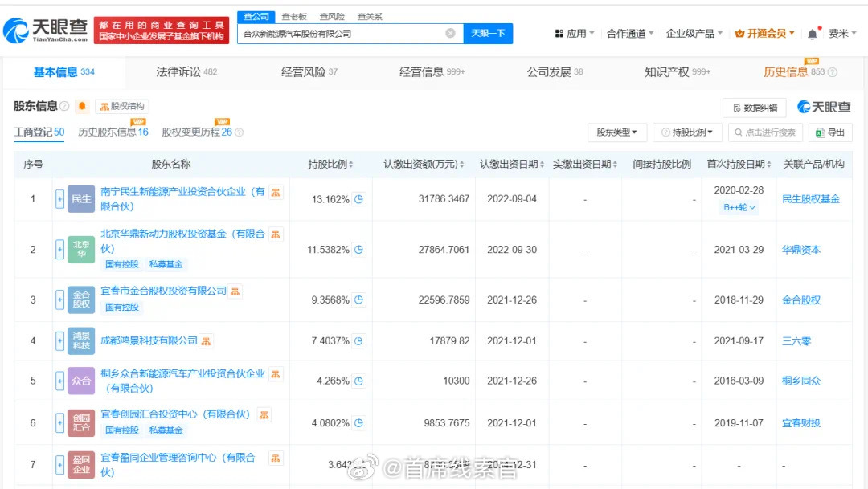Expand row 2 北京华鼎 shareholder details
This screenshot has width=868, height=489.
click(59, 250)
